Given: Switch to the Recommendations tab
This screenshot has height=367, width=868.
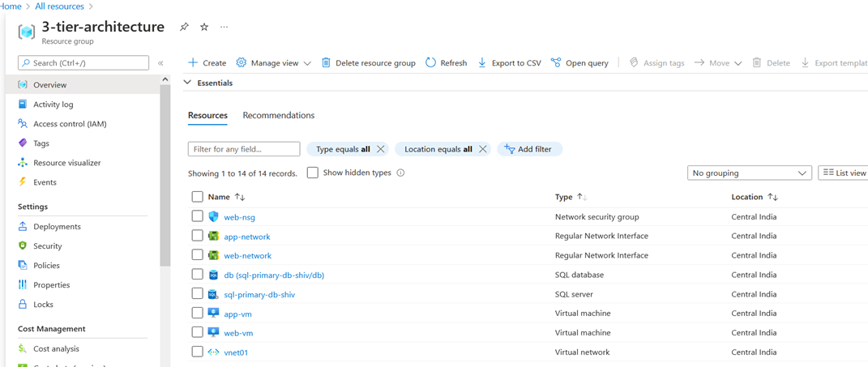Looking at the screenshot, I should point(279,115).
